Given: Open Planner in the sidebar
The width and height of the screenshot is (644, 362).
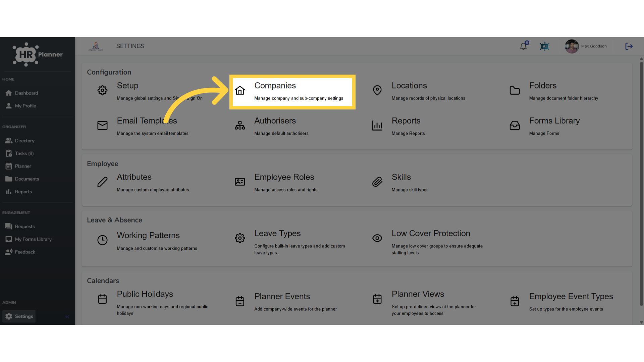Looking at the screenshot, I should point(18,166).
